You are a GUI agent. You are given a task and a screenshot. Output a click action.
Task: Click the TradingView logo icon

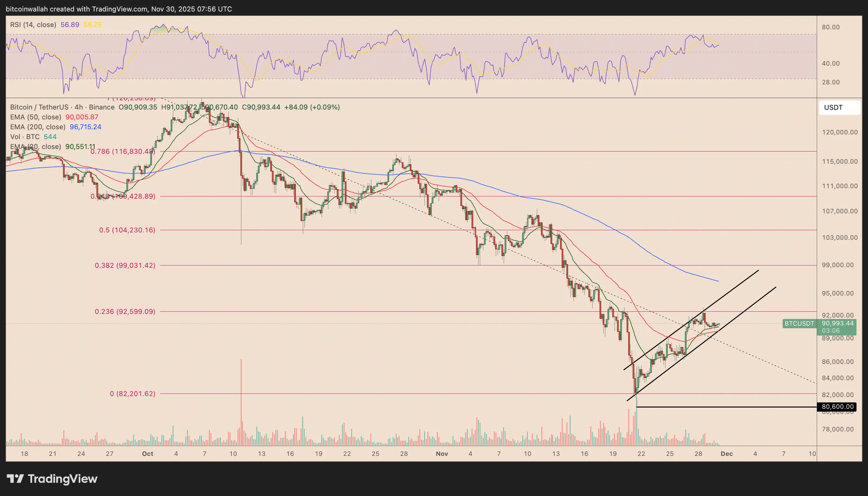15,478
